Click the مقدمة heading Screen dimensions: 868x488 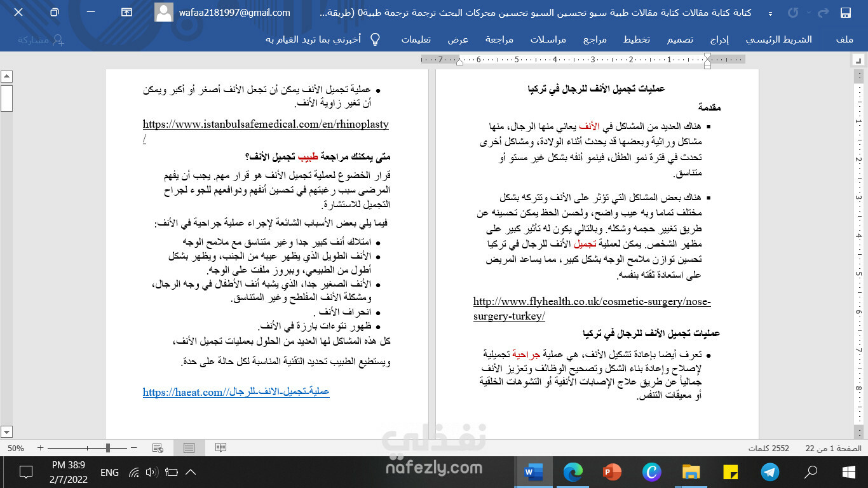709,107
